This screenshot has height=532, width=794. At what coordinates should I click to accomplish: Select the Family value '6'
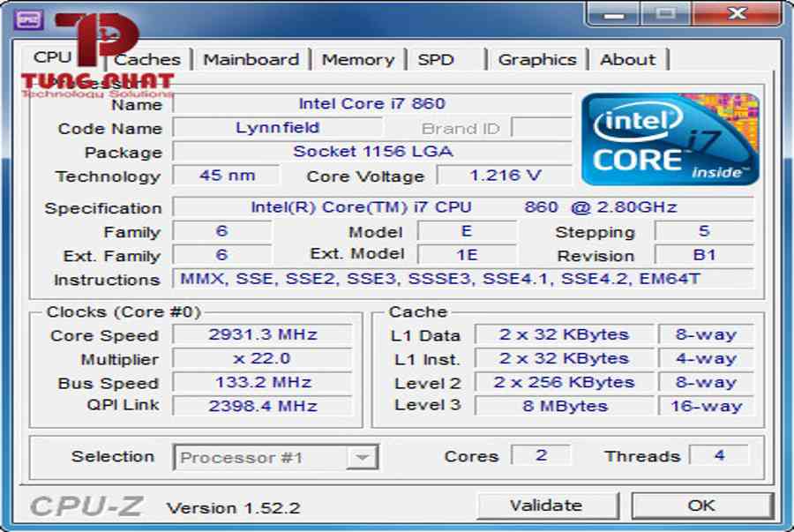(x=221, y=231)
